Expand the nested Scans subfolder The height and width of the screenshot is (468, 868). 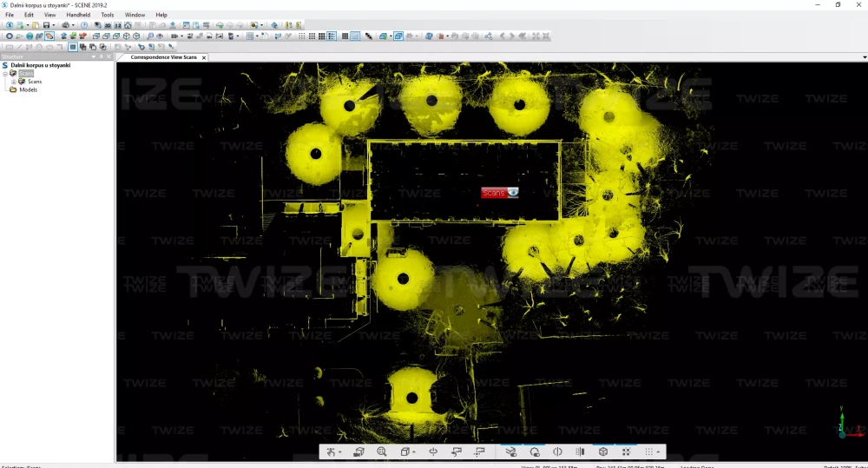coord(13,82)
